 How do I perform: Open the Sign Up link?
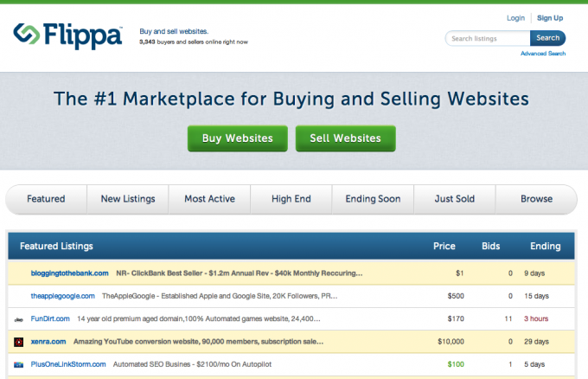click(x=550, y=17)
